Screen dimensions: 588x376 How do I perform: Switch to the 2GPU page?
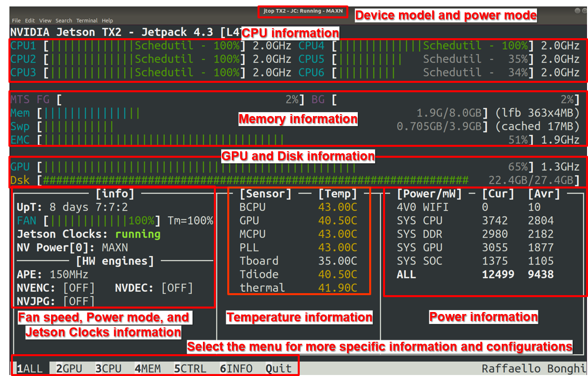(69, 369)
